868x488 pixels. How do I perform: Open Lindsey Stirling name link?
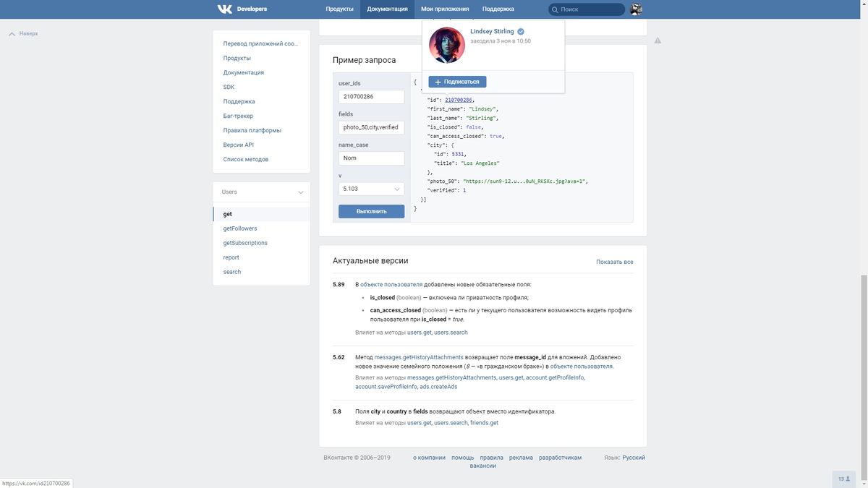(492, 32)
